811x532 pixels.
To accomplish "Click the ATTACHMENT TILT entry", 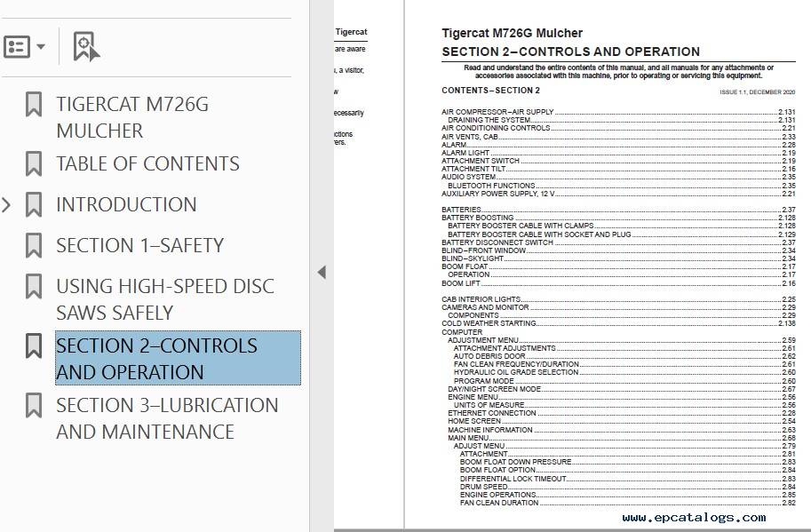I will [x=618, y=169].
